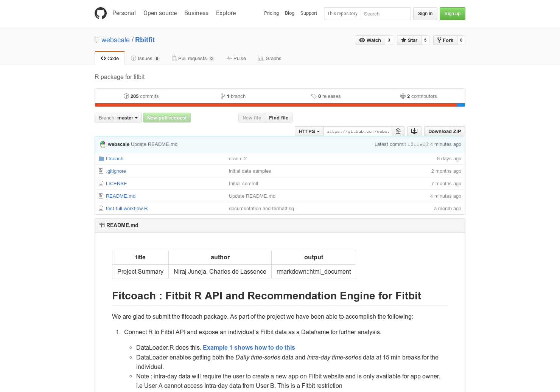The height and width of the screenshot is (392, 560).
Task: Open the Branch: master dropdown
Action: pos(118,118)
